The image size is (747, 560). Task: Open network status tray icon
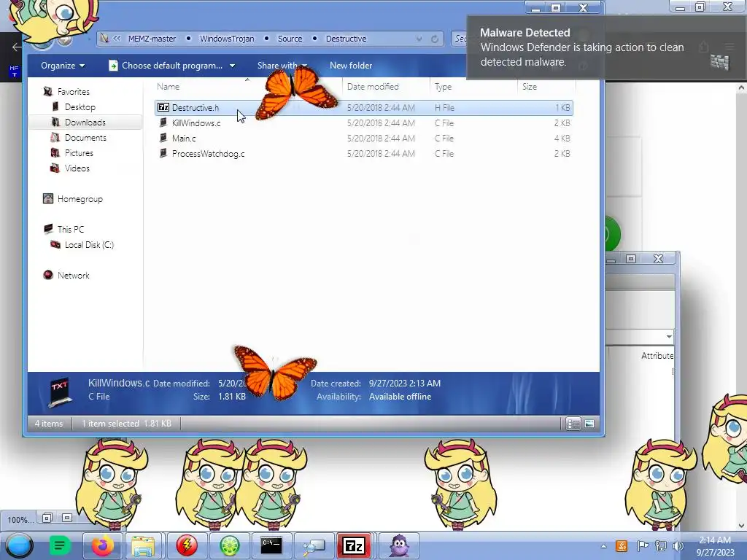click(x=660, y=546)
